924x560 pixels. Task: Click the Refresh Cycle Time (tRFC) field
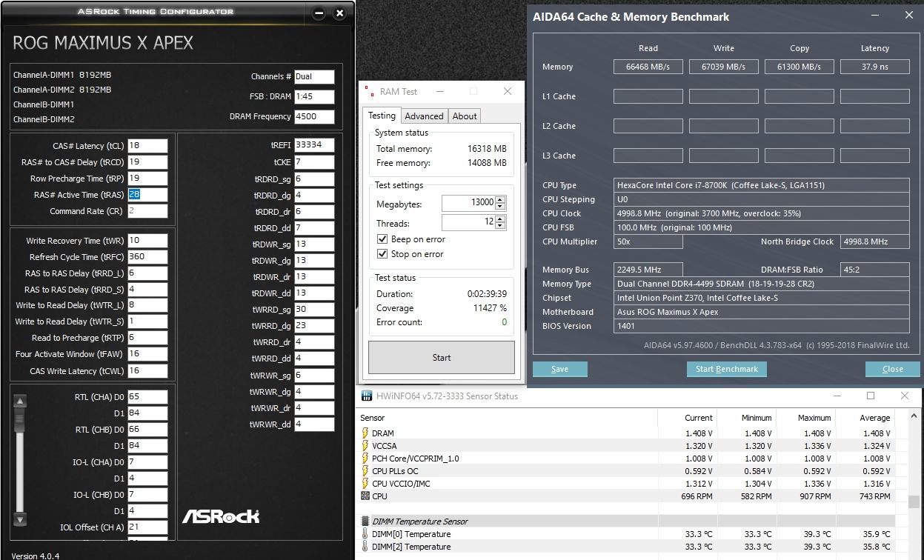147,257
